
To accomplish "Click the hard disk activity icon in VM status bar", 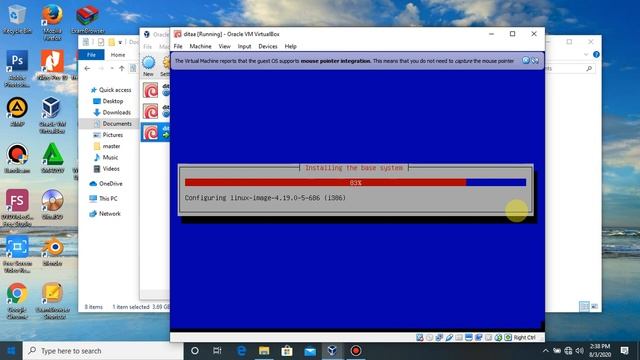I will coord(420,338).
